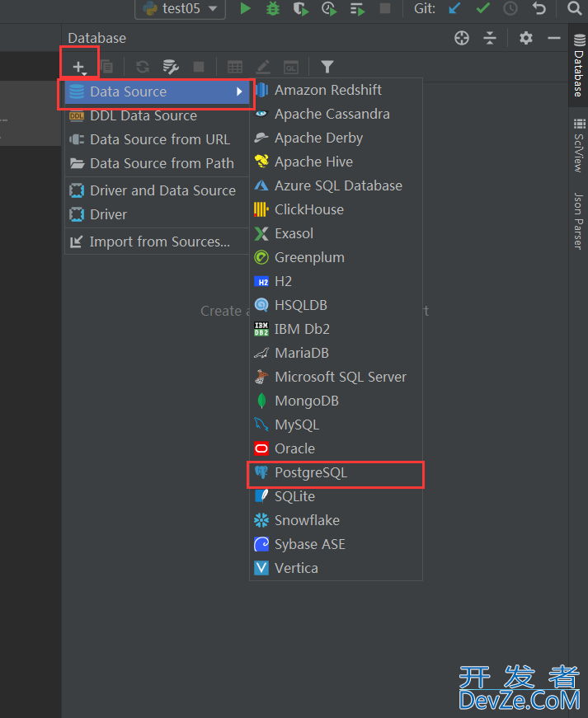
Task: Click the filter funnel icon in Database toolbar
Action: click(x=327, y=67)
